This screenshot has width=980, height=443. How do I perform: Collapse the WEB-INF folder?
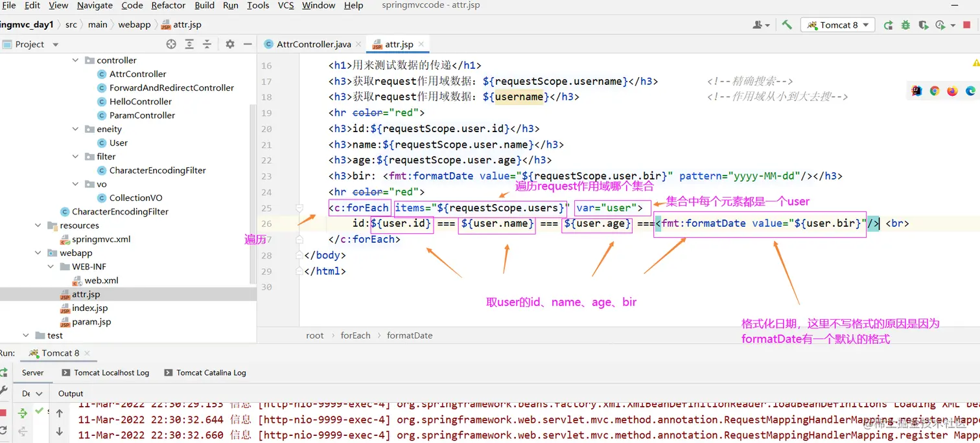(x=51, y=267)
